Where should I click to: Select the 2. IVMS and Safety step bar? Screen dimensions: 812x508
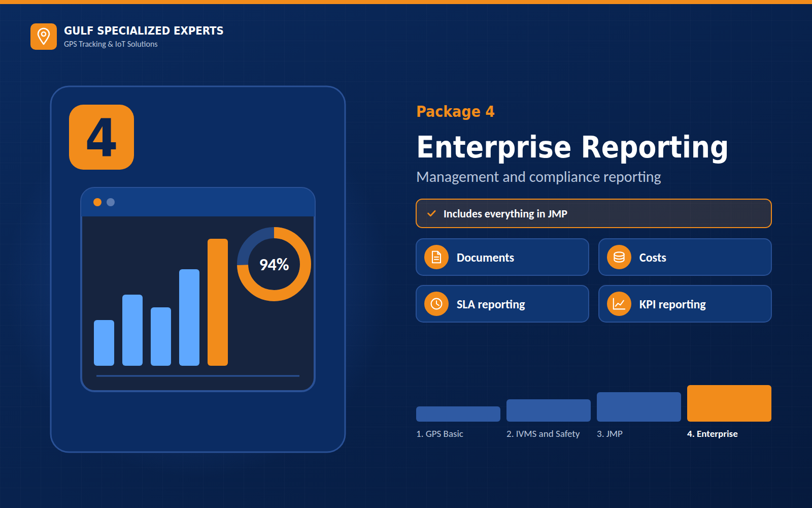click(x=549, y=410)
